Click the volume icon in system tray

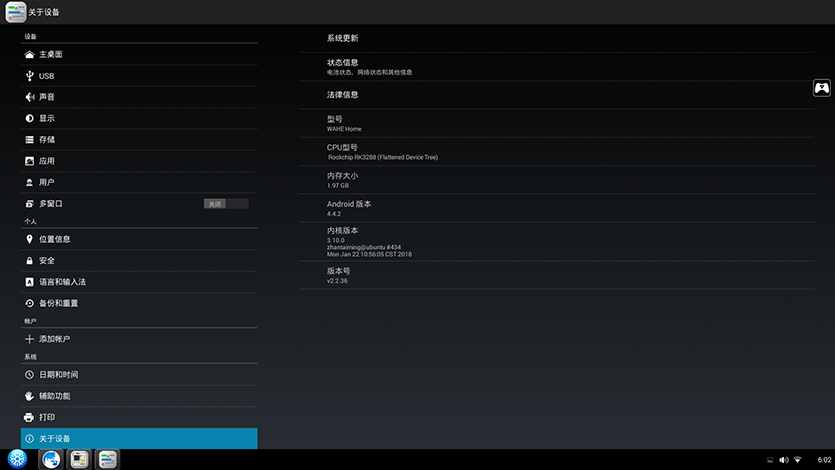[784, 459]
